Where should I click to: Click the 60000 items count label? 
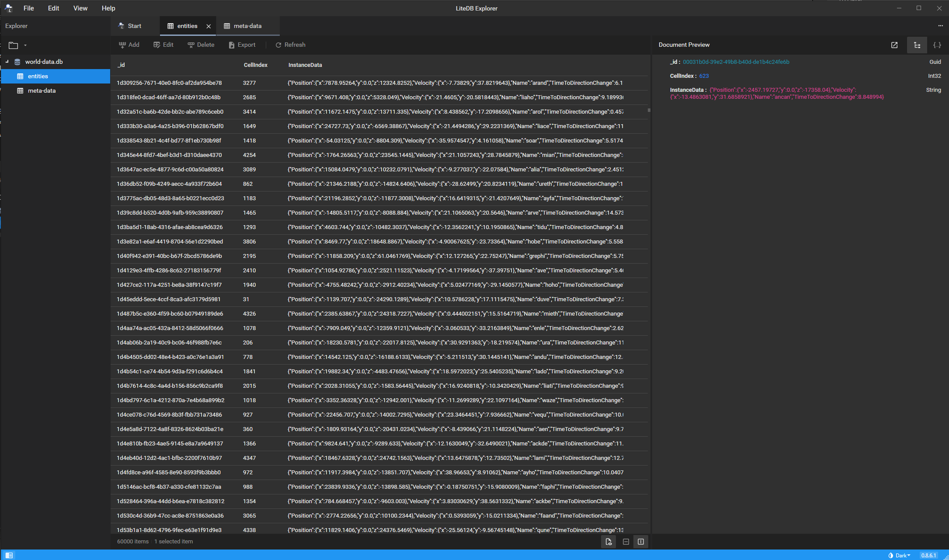(133, 541)
